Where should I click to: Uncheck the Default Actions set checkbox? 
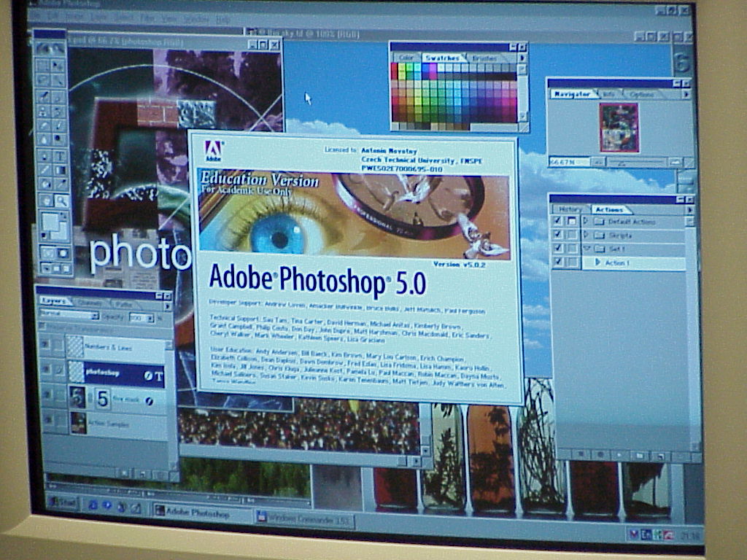(x=558, y=220)
